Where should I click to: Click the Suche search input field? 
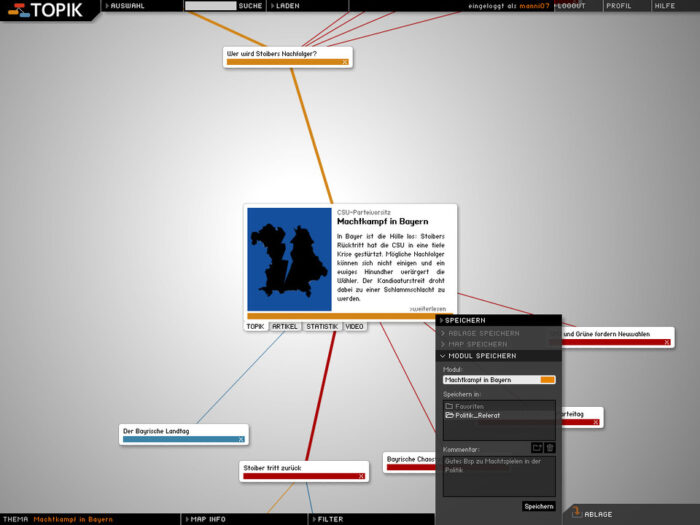tap(210, 6)
